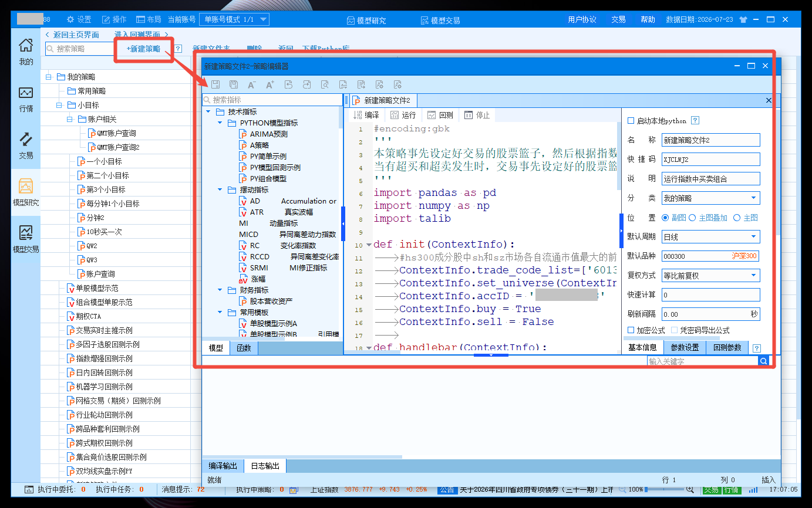Image resolution: width=812 pixels, height=508 pixels.
Task: Open the 模型研究 top tab
Action: pyautogui.click(x=366, y=21)
